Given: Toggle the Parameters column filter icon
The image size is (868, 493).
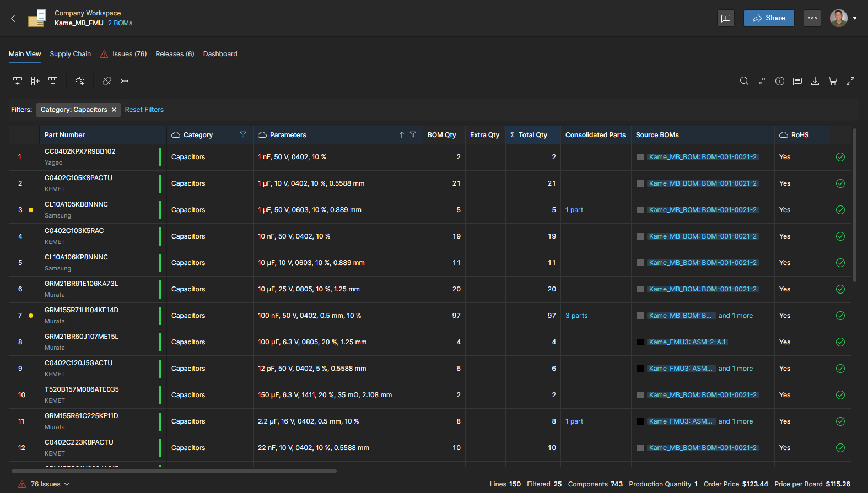Looking at the screenshot, I should coord(413,135).
